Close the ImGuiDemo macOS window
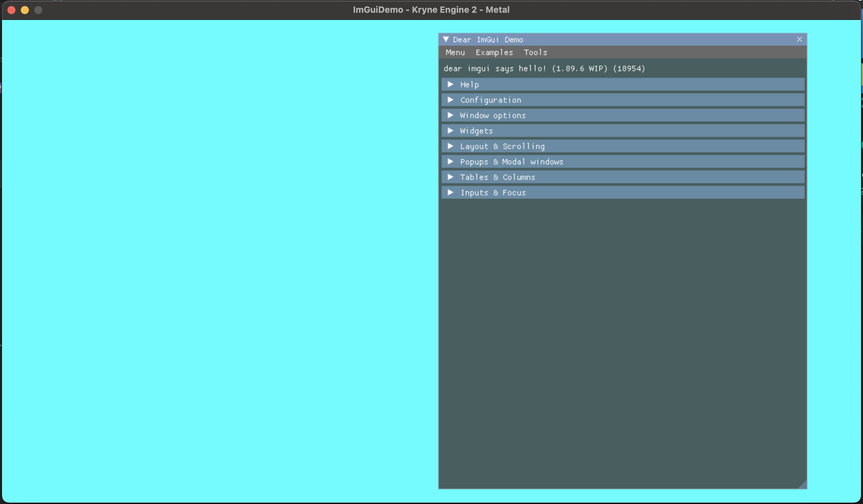Screen dimensions: 863x504 [x=11, y=10]
